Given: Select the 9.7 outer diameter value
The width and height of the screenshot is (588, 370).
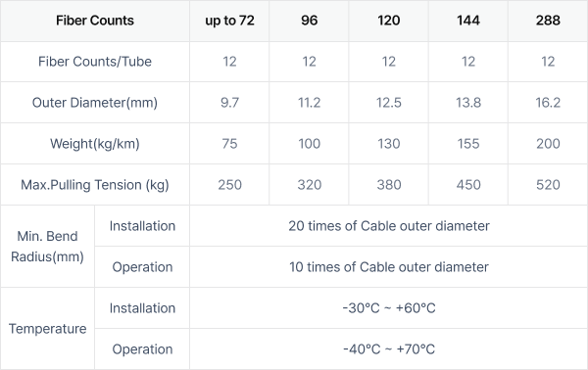Looking at the screenshot, I should click(229, 102).
